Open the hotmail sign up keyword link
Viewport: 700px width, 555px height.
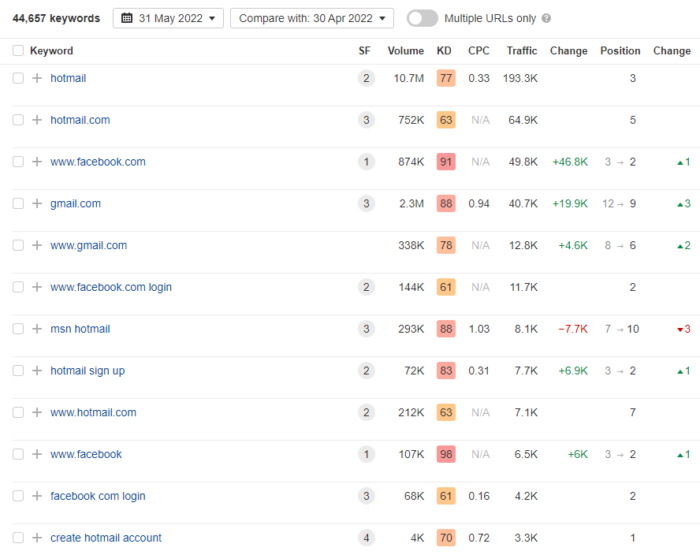(88, 371)
